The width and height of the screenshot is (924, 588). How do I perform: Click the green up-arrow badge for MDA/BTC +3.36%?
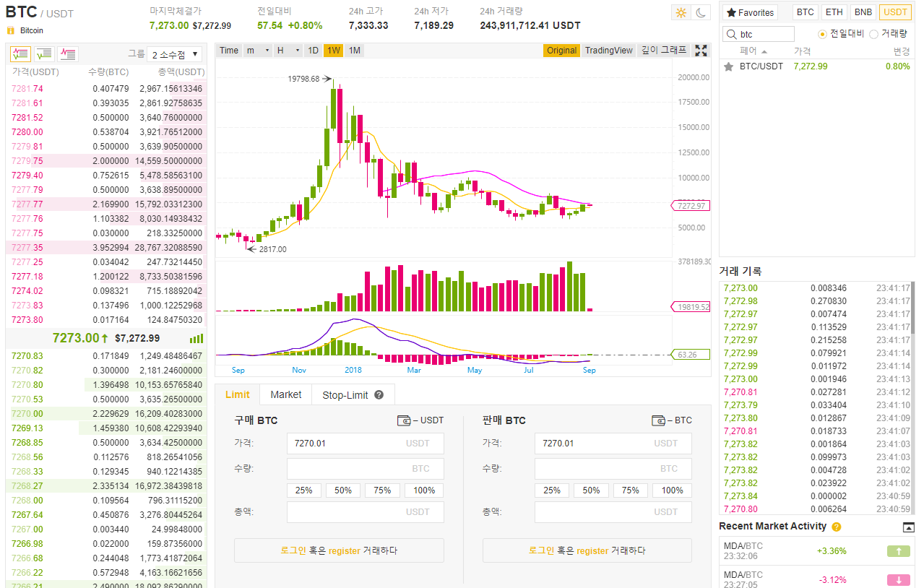point(898,551)
